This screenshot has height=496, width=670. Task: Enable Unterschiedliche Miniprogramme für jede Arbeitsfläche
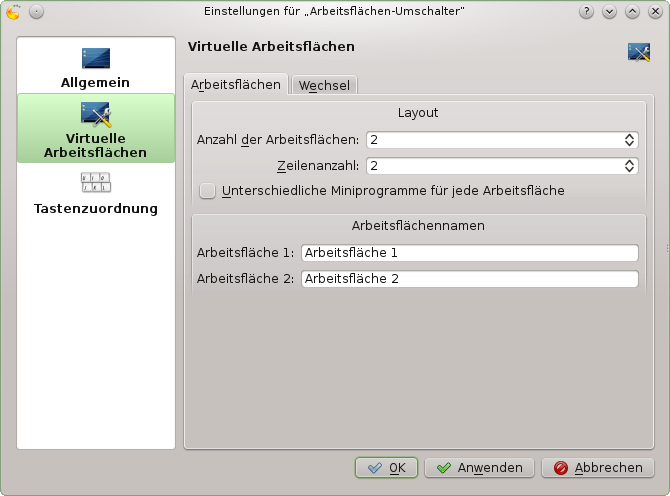pos(208,190)
